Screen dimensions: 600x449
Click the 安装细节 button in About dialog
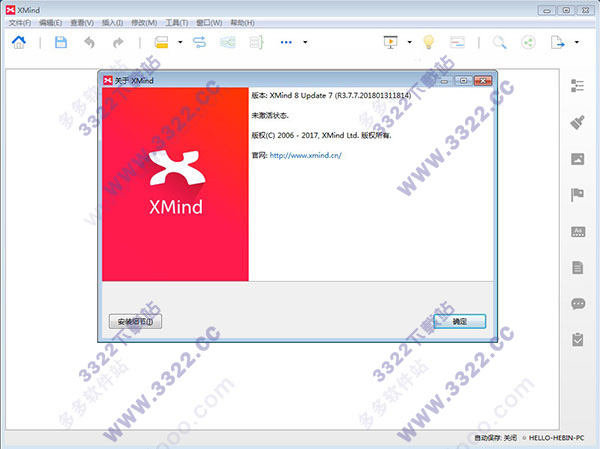point(135,322)
